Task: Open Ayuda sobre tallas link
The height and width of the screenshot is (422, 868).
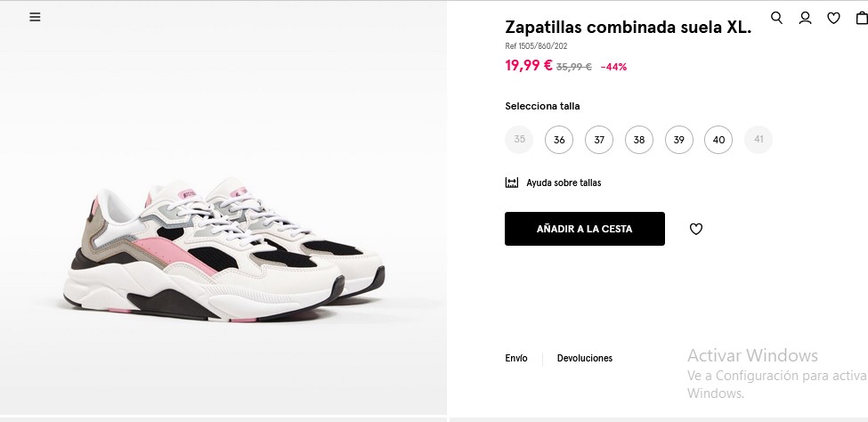Action: (564, 183)
